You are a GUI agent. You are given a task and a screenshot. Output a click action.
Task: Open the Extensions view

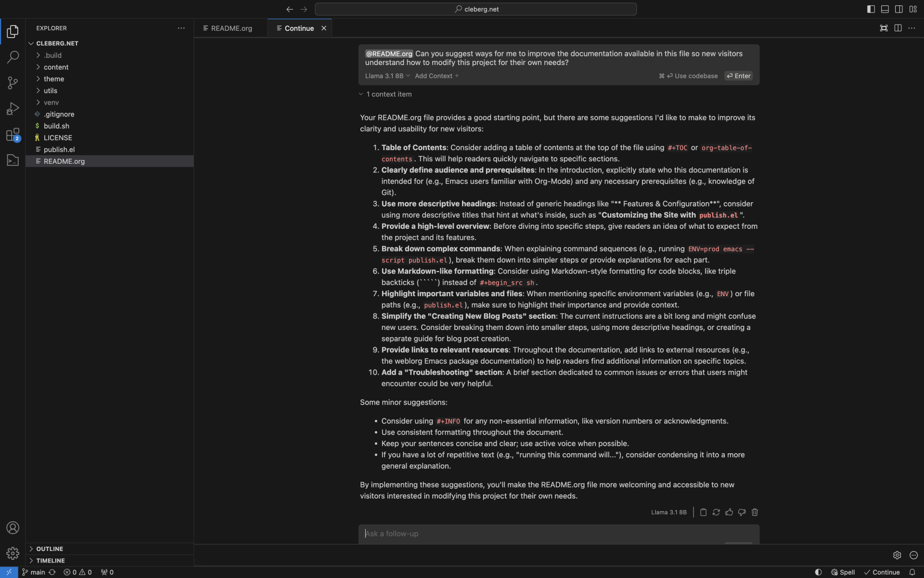point(13,135)
